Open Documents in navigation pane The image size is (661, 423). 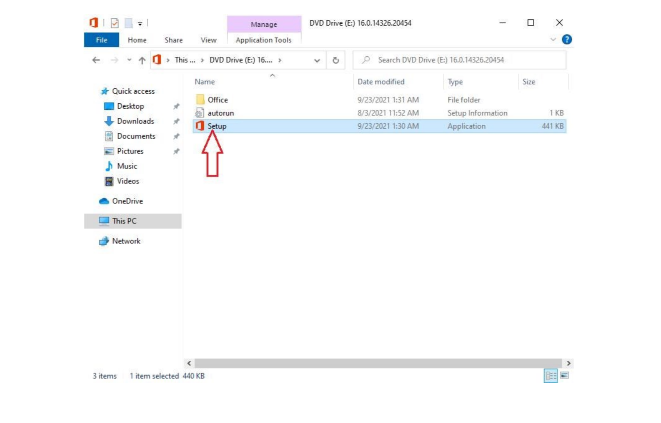pos(130,136)
